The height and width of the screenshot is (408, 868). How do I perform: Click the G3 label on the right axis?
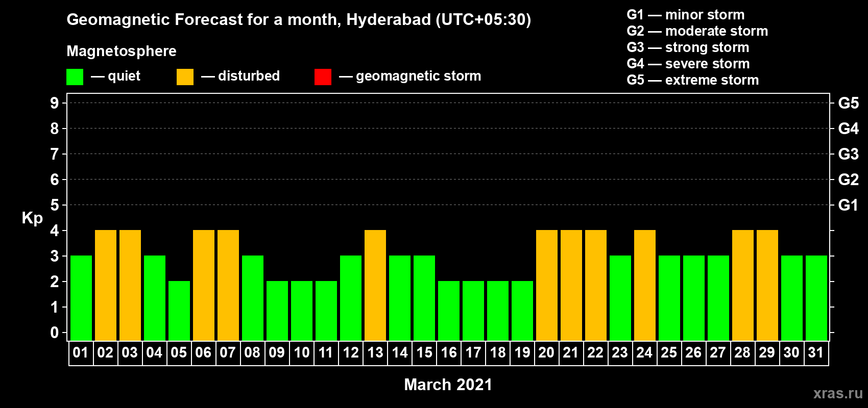(x=849, y=154)
